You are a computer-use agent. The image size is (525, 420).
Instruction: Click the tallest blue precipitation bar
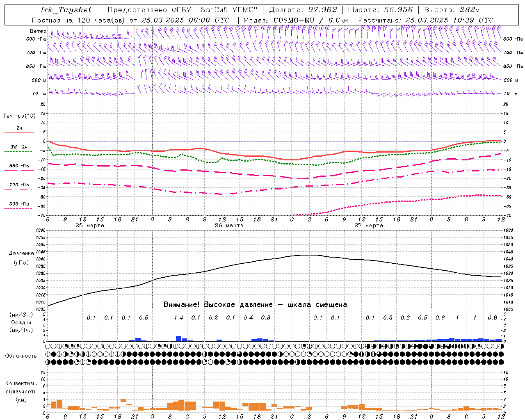click(178, 338)
